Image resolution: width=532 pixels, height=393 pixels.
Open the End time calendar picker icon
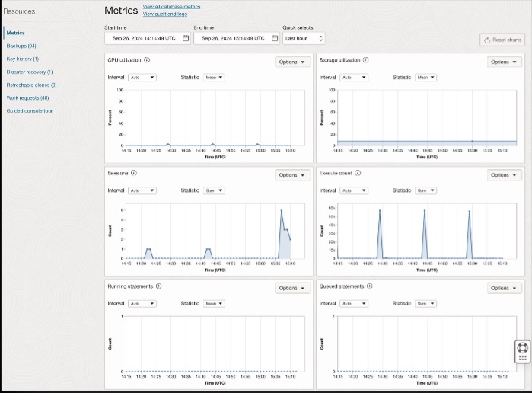275,38
